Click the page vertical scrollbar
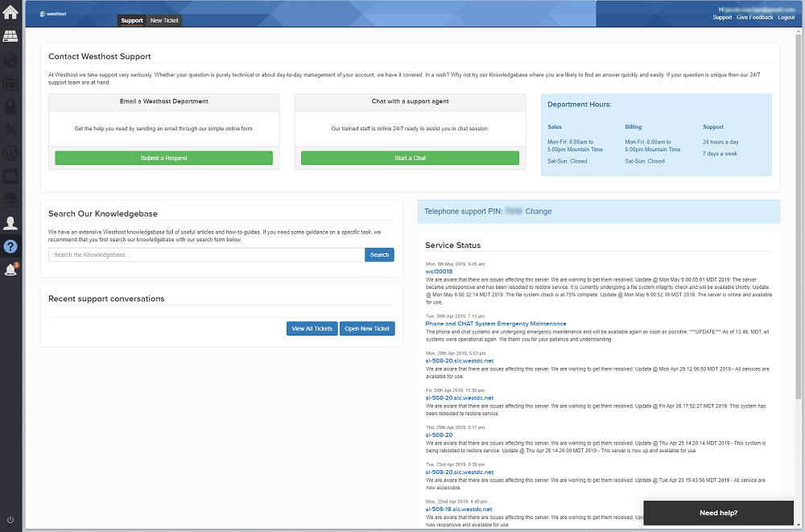The image size is (805, 532). 799,216
